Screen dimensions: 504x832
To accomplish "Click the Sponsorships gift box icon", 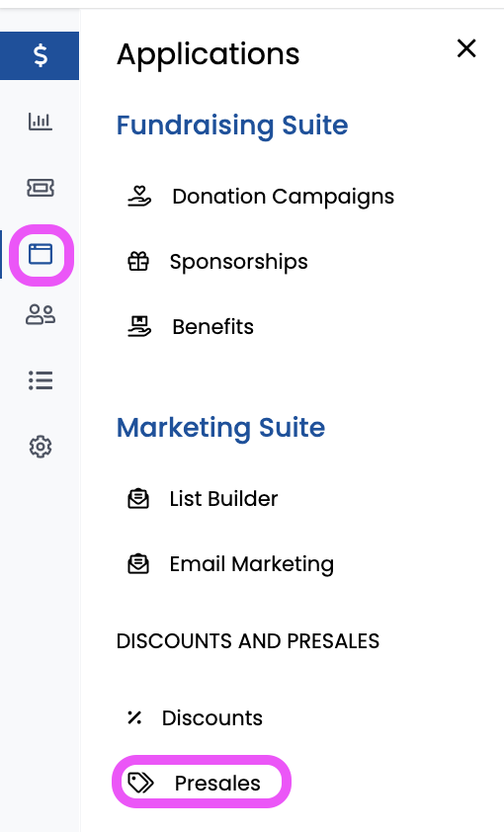I will point(138,262).
